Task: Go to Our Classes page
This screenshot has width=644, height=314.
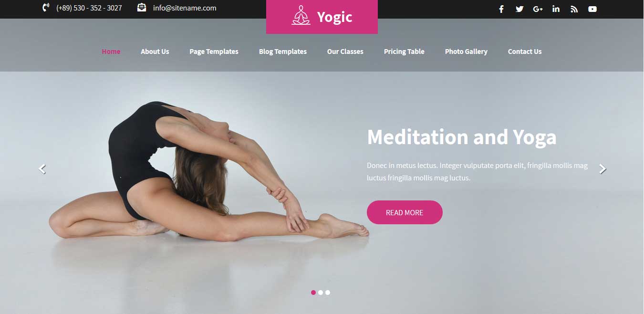Action: [x=345, y=52]
